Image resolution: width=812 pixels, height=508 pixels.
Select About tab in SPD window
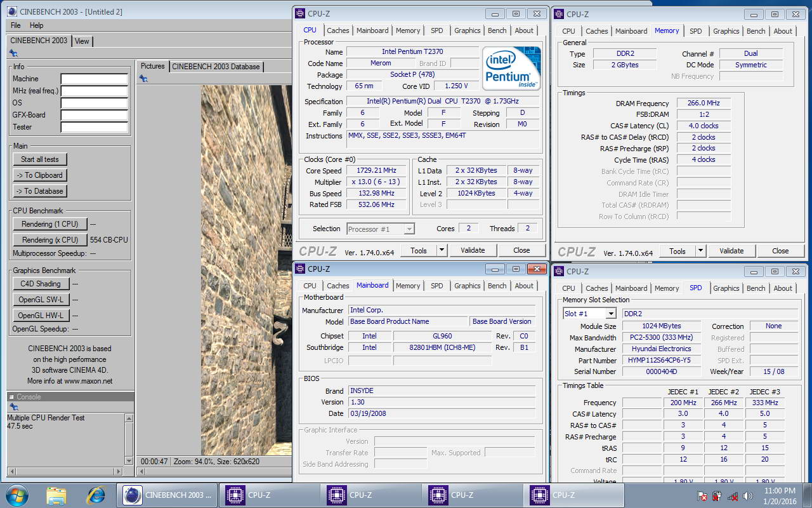tap(783, 288)
